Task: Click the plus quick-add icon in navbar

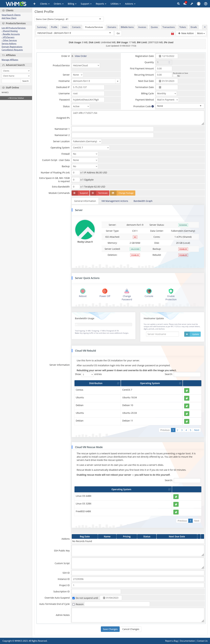Action: tap(34, 4)
